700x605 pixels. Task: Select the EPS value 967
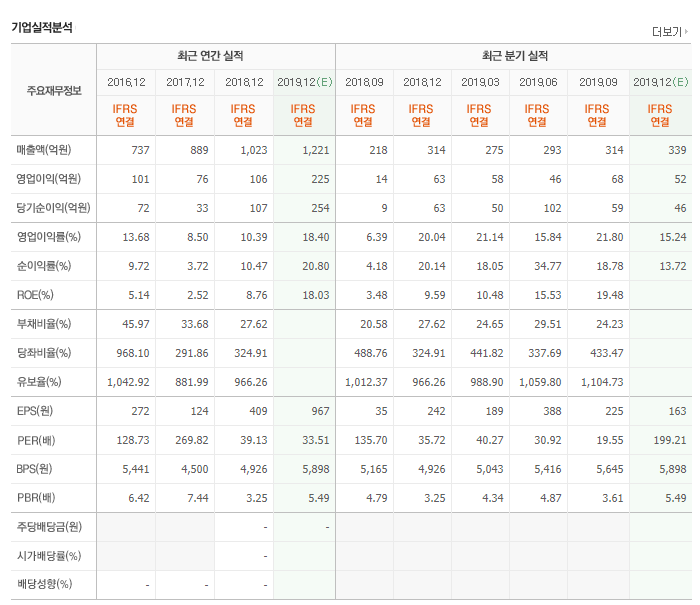(x=320, y=411)
